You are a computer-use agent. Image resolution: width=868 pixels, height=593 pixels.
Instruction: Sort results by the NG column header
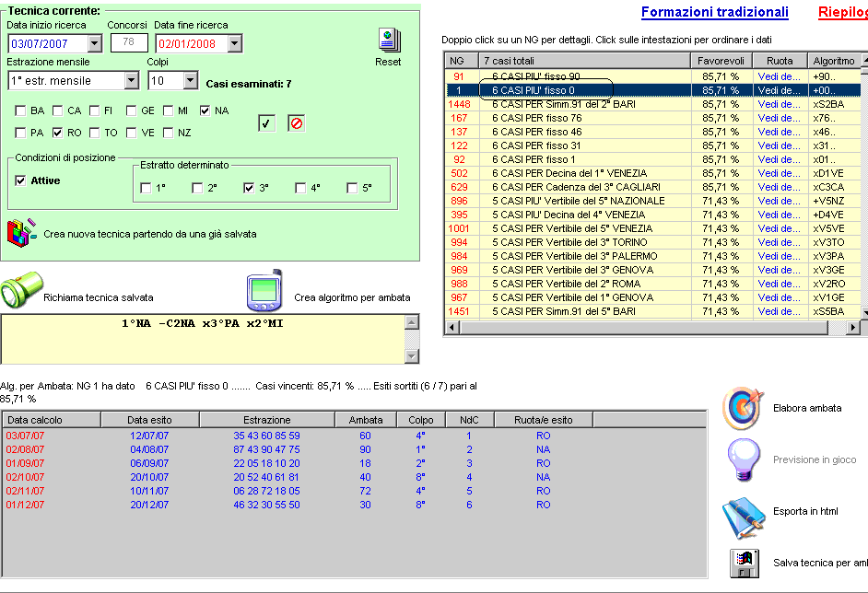463,61
